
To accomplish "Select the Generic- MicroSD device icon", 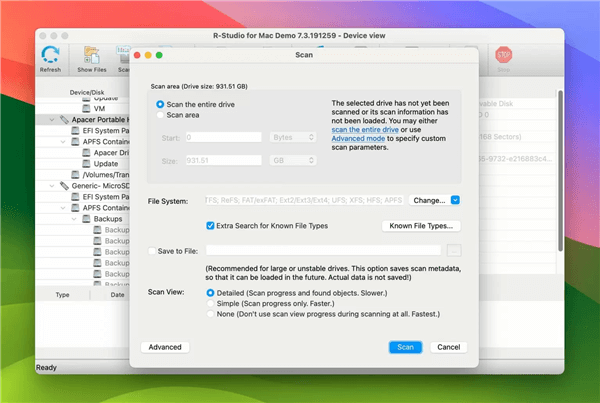I will point(64,186).
